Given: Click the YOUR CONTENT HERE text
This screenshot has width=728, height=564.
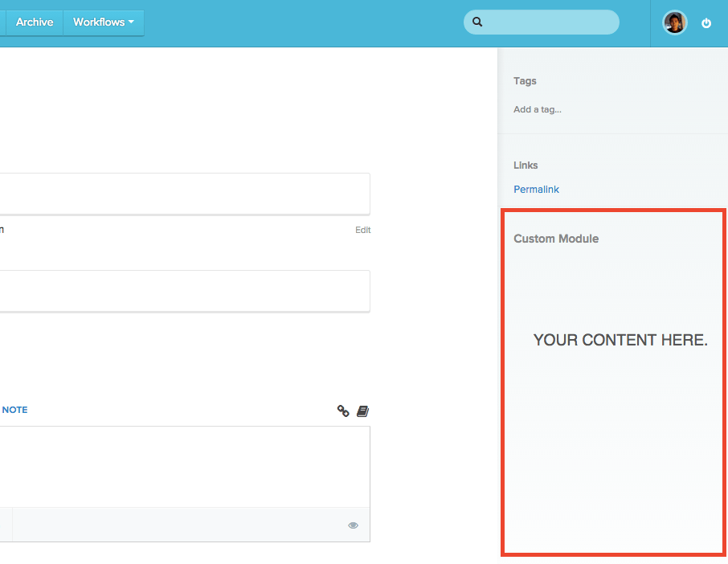Looking at the screenshot, I should click(620, 340).
